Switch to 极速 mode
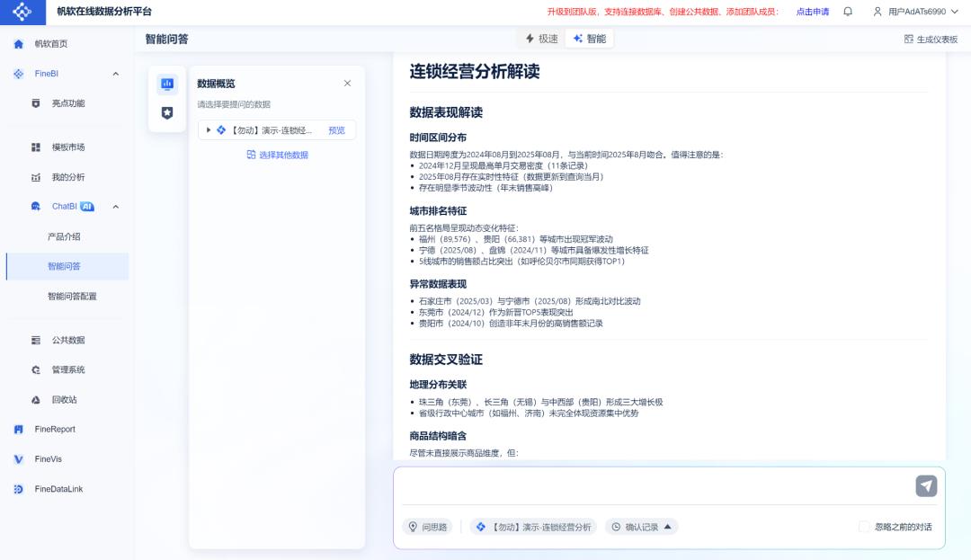 pyautogui.click(x=542, y=39)
